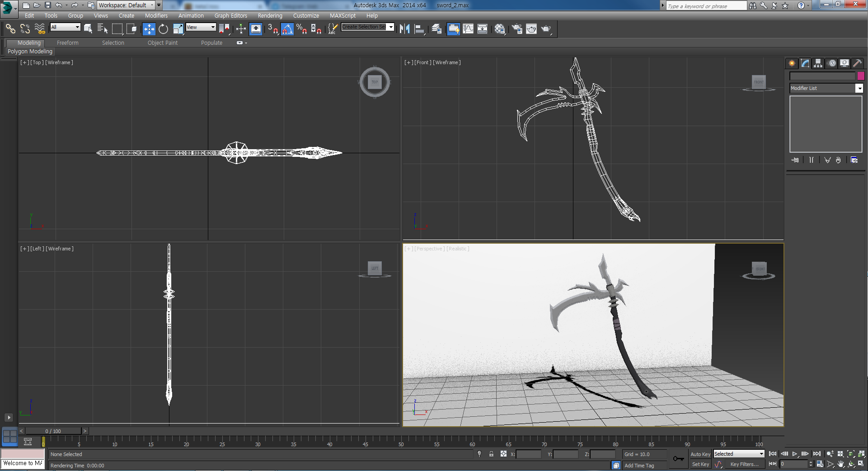The height and width of the screenshot is (471, 868).
Task: Open the Schematic View
Action: 483,29
